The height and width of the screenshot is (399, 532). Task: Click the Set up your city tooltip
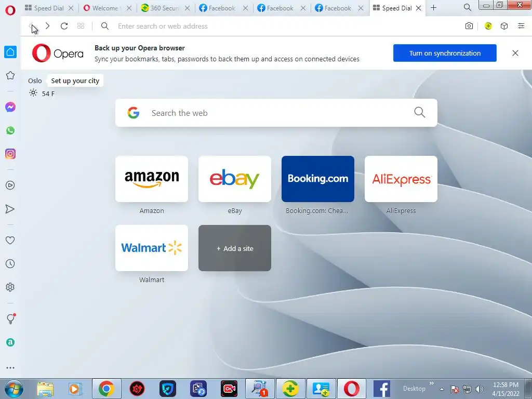(x=75, y=81)
